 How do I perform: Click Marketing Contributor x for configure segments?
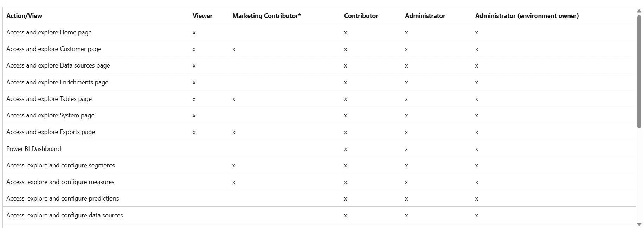click(x=234, y=166)
